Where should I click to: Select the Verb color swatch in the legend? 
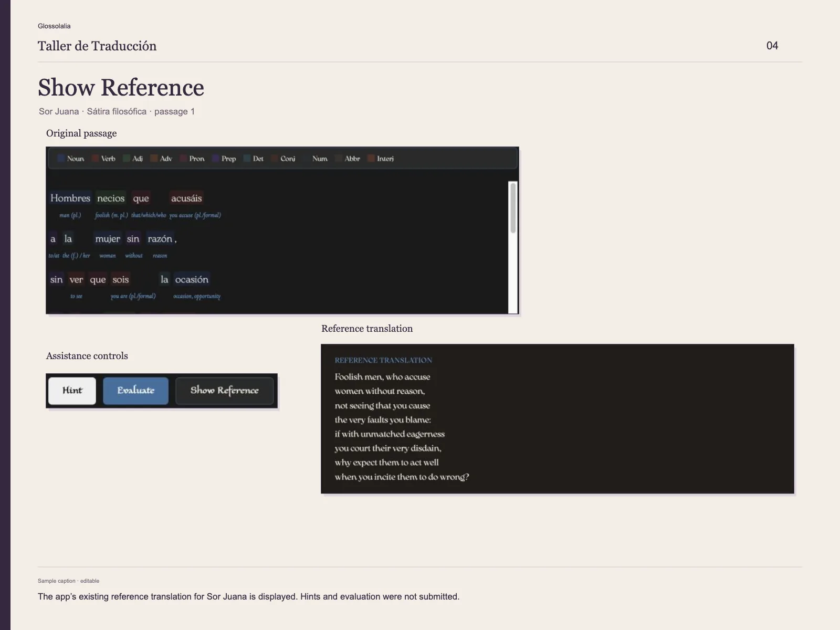95,159
